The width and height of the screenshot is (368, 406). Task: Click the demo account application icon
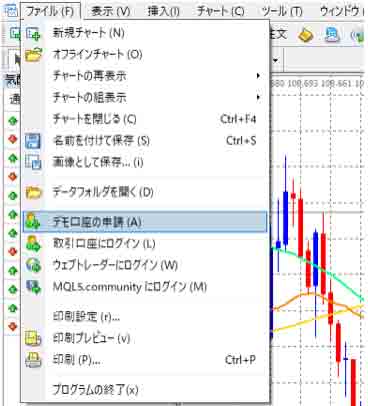tap(33, 222)
